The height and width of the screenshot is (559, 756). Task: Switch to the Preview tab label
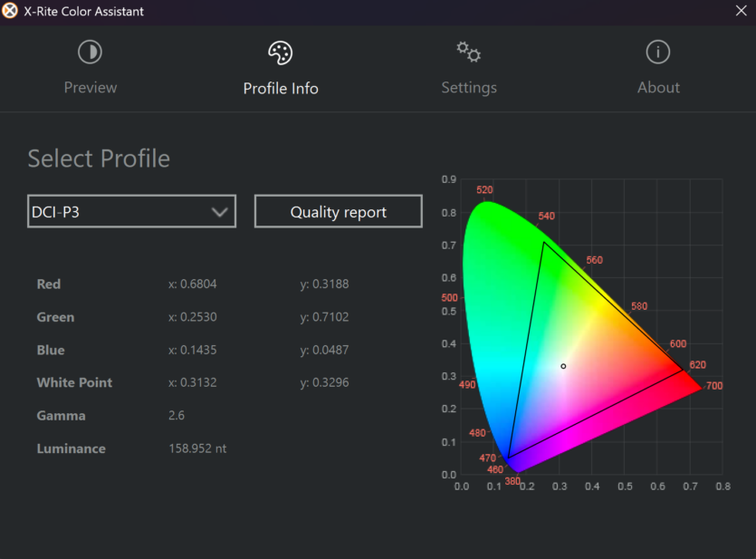(x=91, y=88)
